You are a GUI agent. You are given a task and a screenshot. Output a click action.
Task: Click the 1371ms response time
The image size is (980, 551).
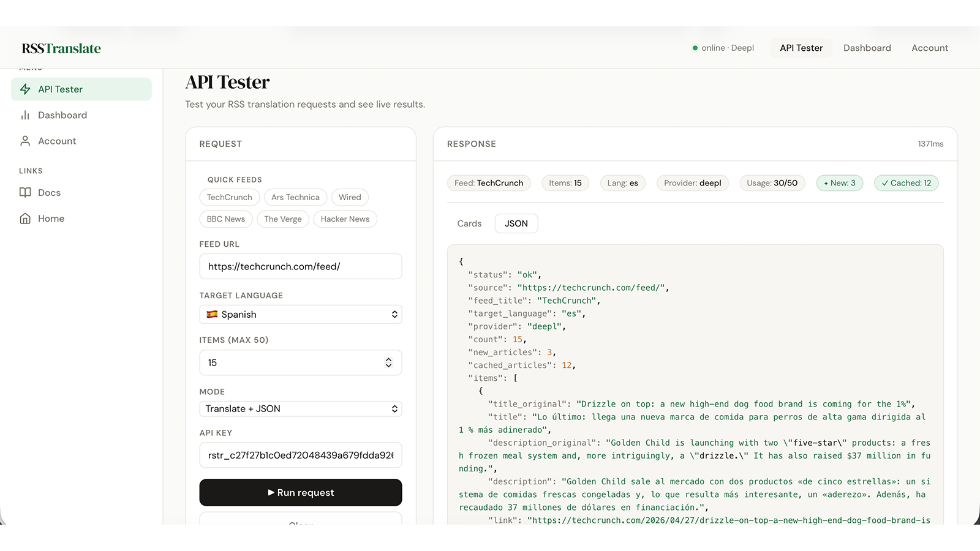click(x=930, y=144)
